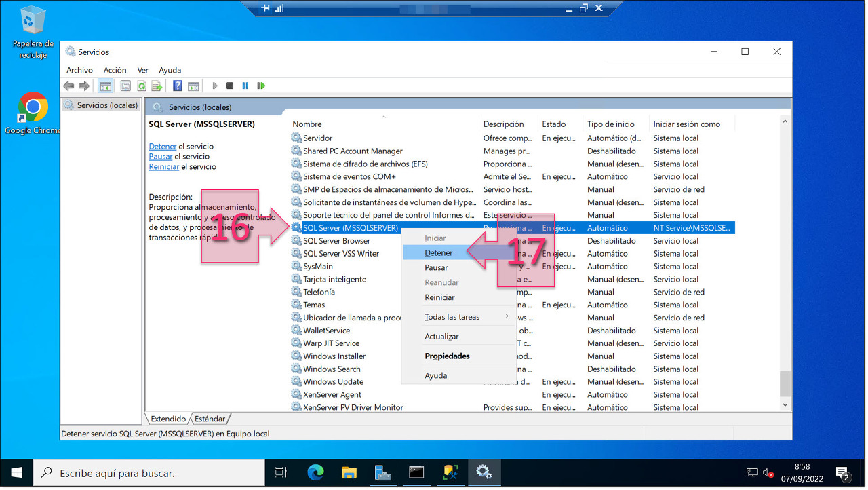The height and width of the screenshot is (490, 868).
Task: Sort by the Tipo de inicio column header
Action: [x=616, y=124]
